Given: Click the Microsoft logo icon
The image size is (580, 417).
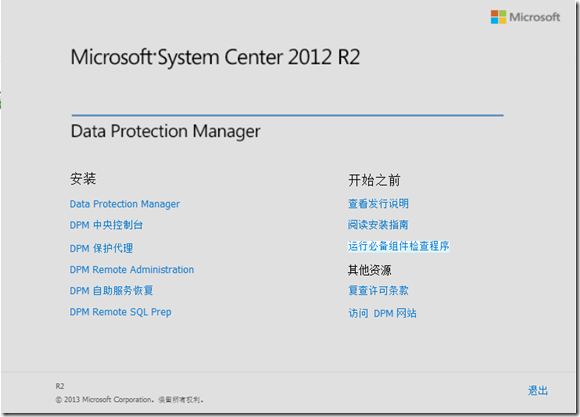Looking at the screenshot, I should point(498,17).
